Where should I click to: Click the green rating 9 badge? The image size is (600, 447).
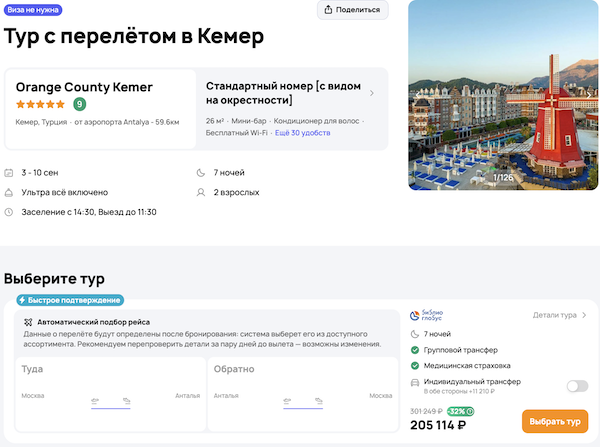tap(79, 103)
